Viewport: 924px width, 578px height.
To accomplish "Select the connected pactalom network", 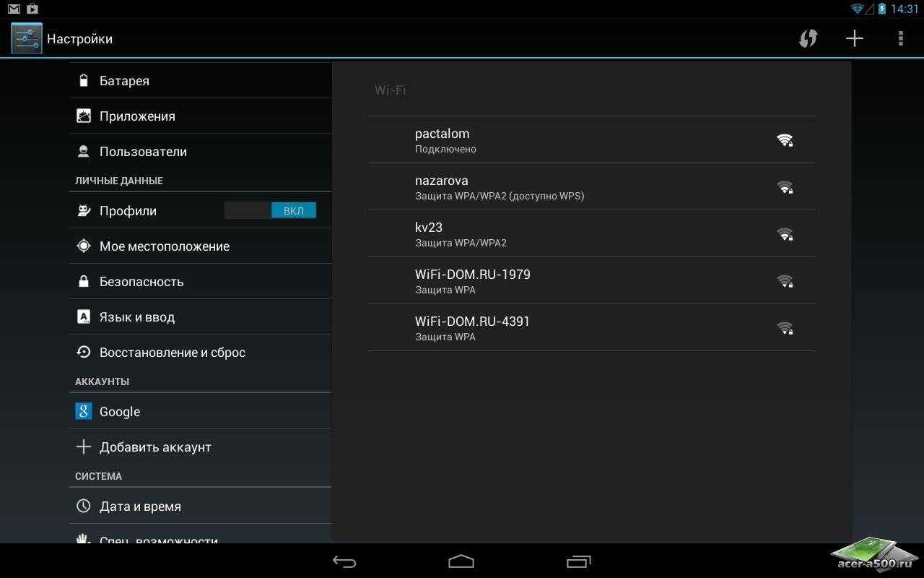I will tap(592, 139).
